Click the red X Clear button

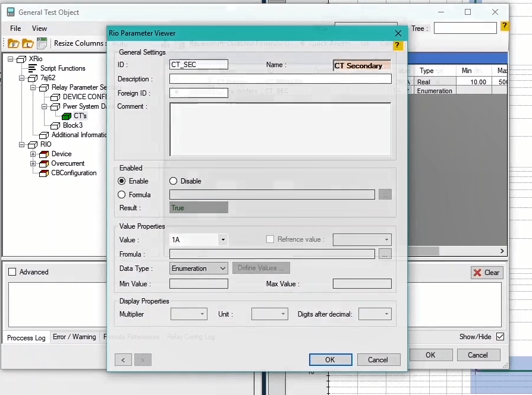pyautogui.click(x=487, y=273)
